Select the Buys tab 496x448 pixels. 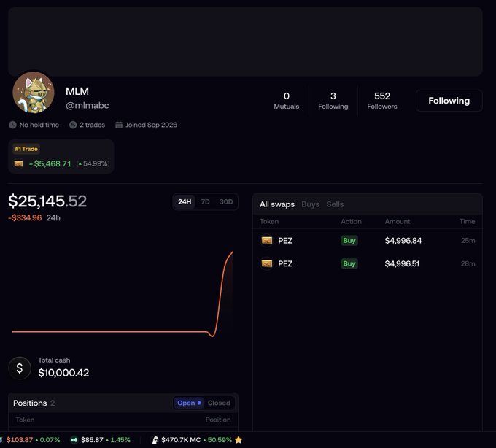(310, 204)
